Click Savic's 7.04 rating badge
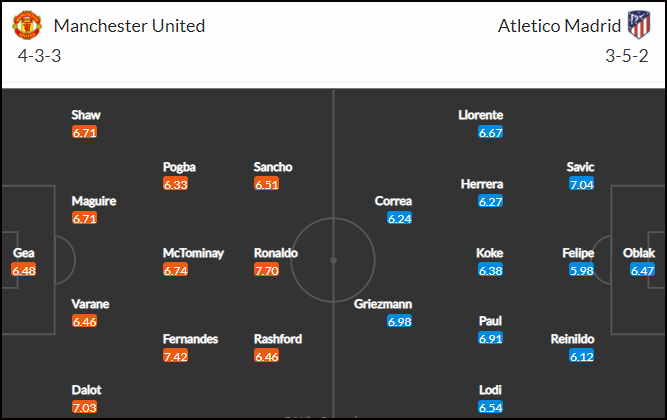Image resolution: width=667 pixels, height=420 pixels. click(x=581, y=184)
